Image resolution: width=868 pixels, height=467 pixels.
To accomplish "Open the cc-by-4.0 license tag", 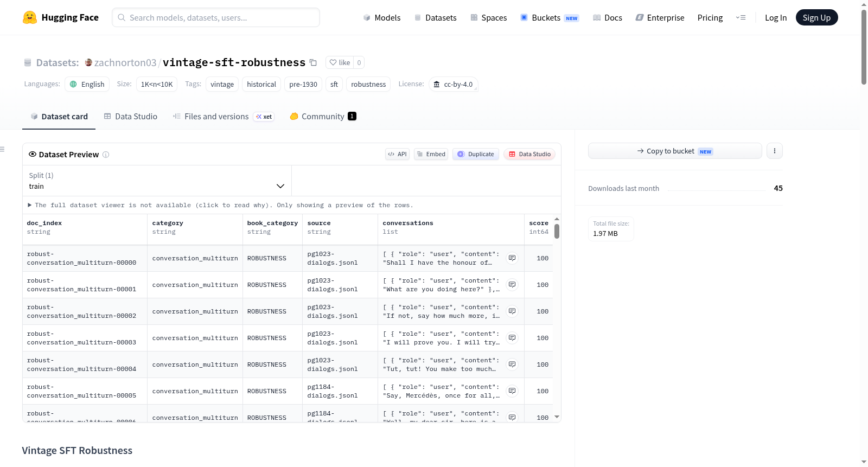I will coord(453,84).
